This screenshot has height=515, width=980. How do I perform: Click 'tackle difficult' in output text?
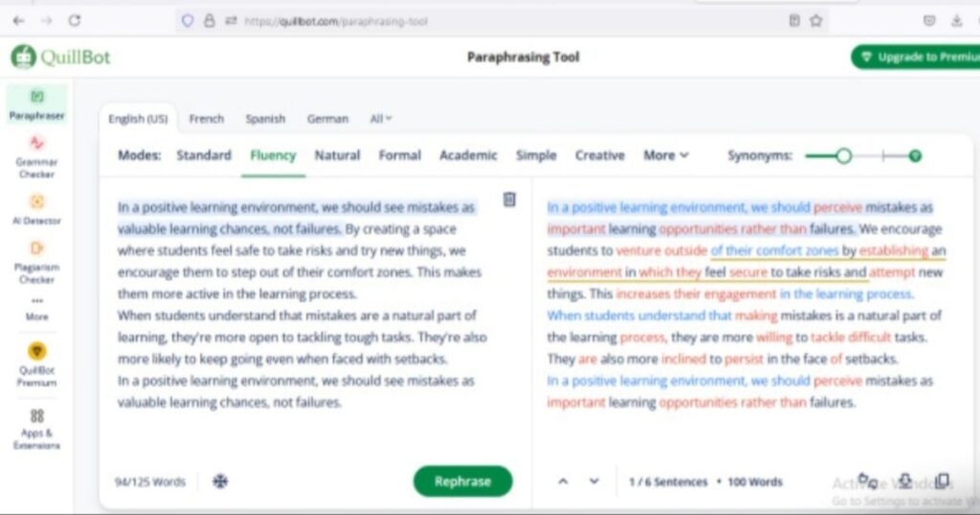[851, 338]
